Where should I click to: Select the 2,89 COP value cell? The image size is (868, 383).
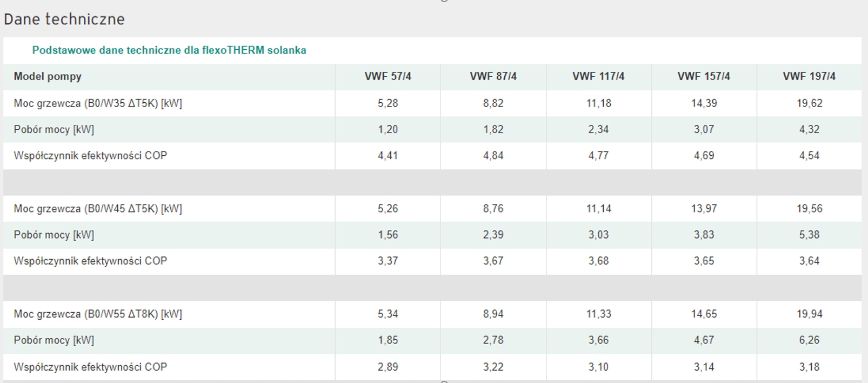(x=388, y=367)
